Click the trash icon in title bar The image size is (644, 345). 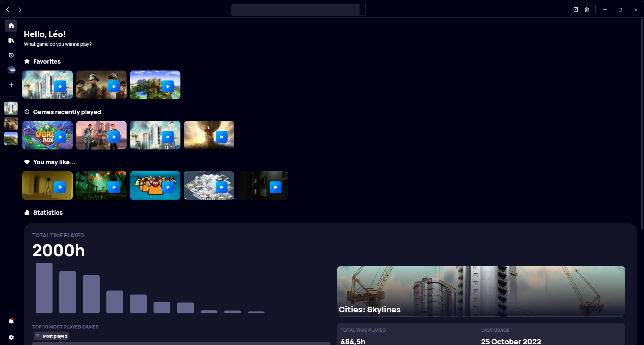[x=587, y=10]
